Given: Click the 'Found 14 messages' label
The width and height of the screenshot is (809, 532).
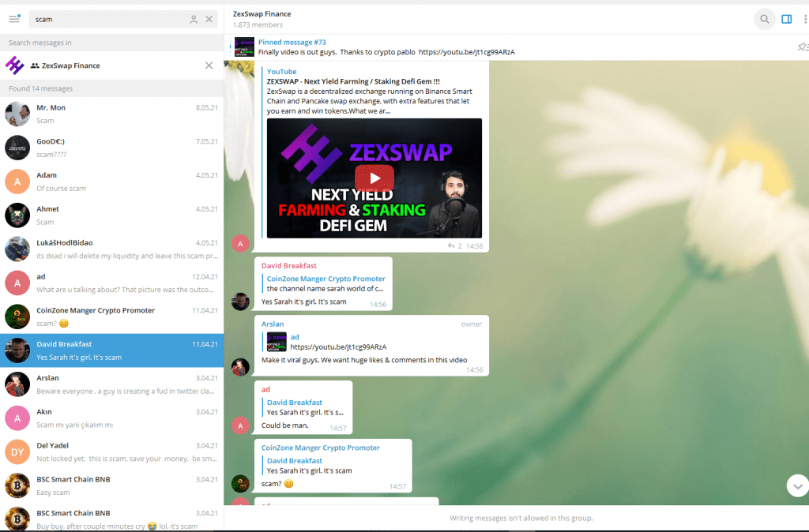Looking at the screenshot, I should click(41, 88).
